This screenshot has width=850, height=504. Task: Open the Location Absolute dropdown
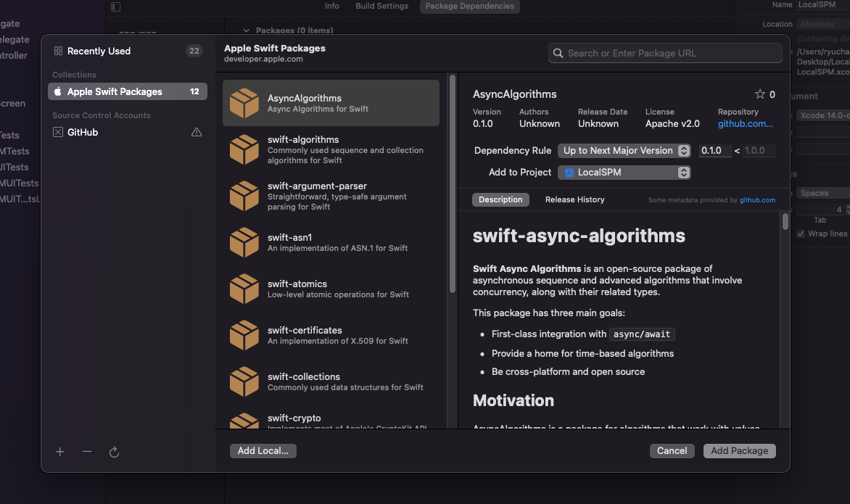pos(823,24)
